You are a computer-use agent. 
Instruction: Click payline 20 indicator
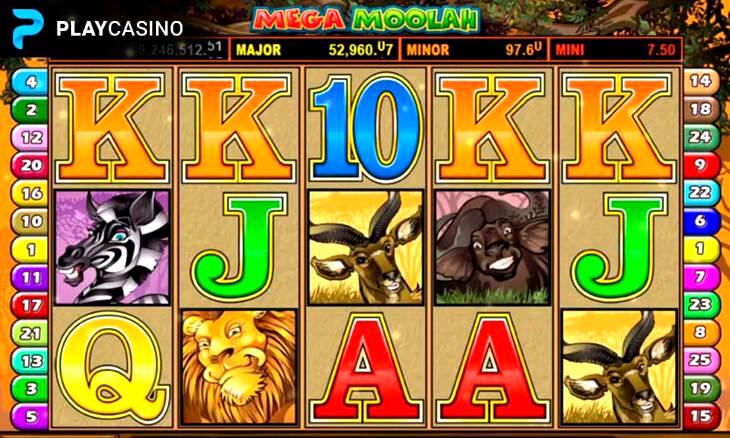[30, 165]
